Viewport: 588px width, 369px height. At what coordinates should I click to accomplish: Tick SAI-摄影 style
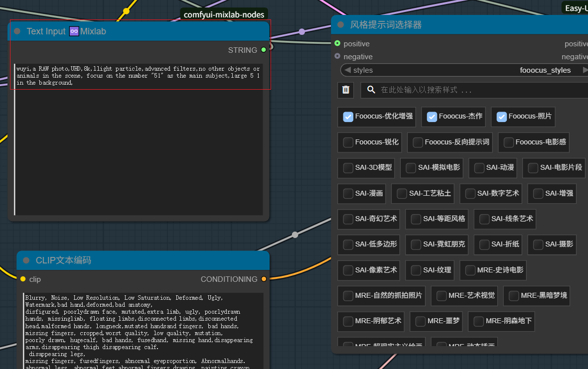[538, 245]
